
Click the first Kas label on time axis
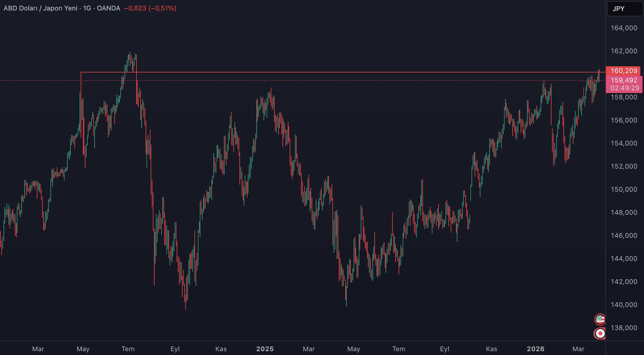click(x=221, y=349)
